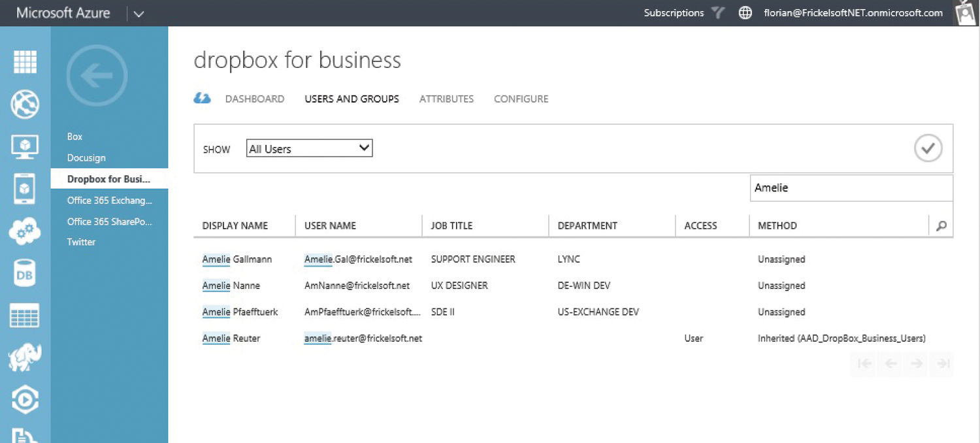The width and height of the screenshot is (980, 443).
Task: Go to previous page pagination arrow
Action: pos(890,364)
